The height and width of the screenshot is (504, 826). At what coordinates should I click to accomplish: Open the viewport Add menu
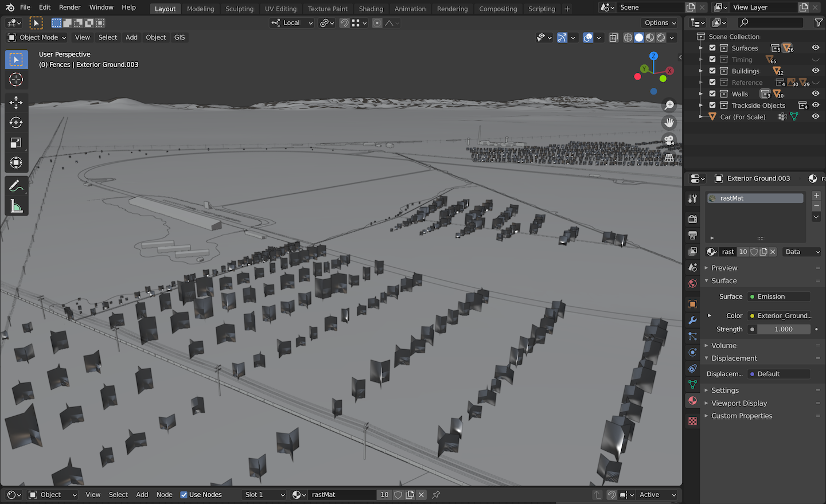pyautogui.click(x=131, y=37)
